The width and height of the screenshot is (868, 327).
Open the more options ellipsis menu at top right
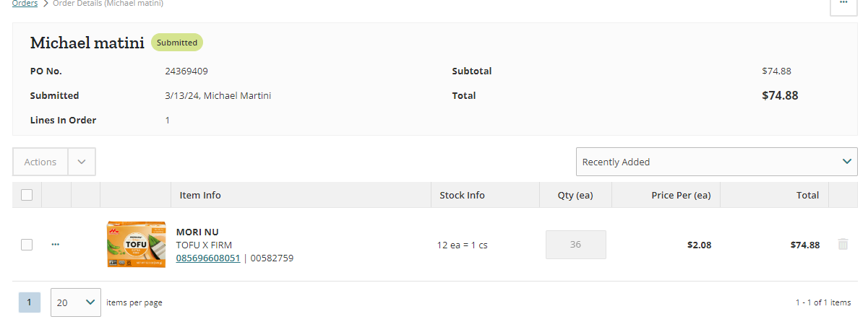tap(843, 4)
